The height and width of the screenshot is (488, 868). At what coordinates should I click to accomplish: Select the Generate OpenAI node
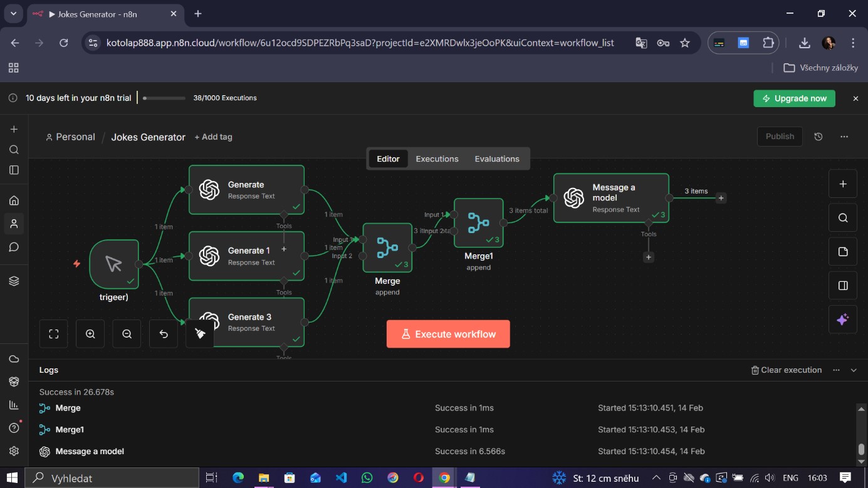246,190
